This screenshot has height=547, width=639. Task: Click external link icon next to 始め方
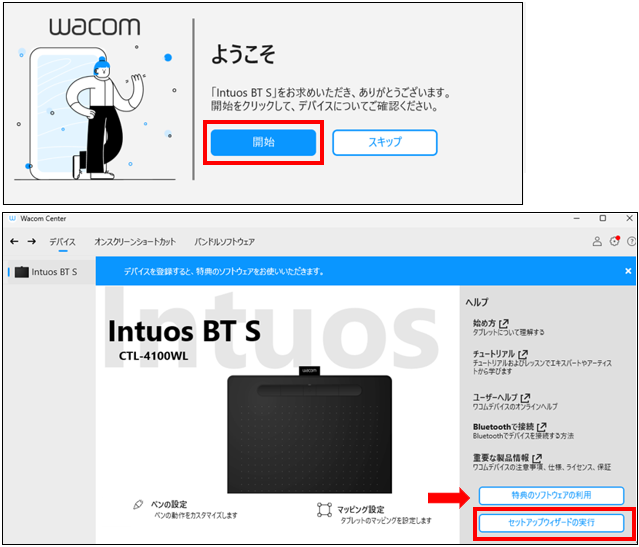click(x=504, y=323)
